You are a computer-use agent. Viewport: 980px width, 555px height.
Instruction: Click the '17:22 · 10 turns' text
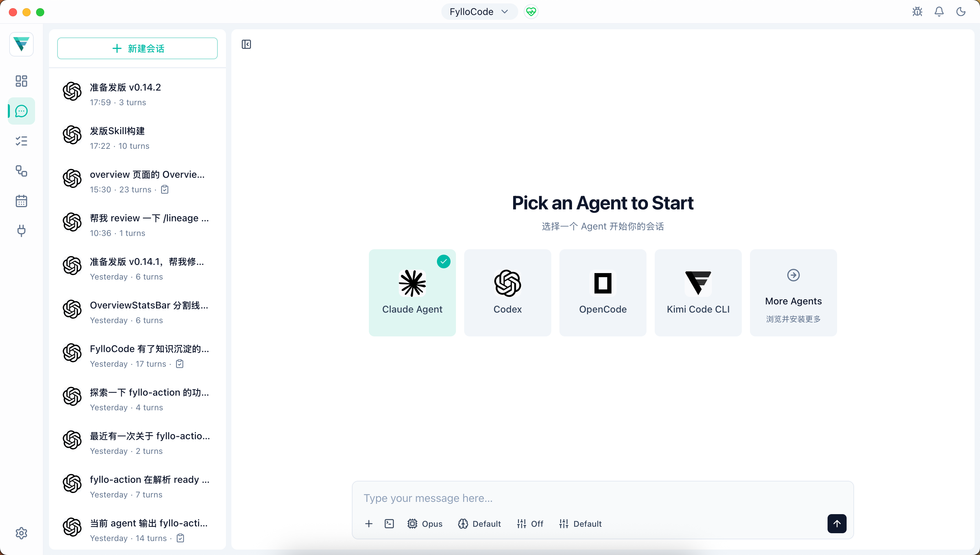(119, 146)
